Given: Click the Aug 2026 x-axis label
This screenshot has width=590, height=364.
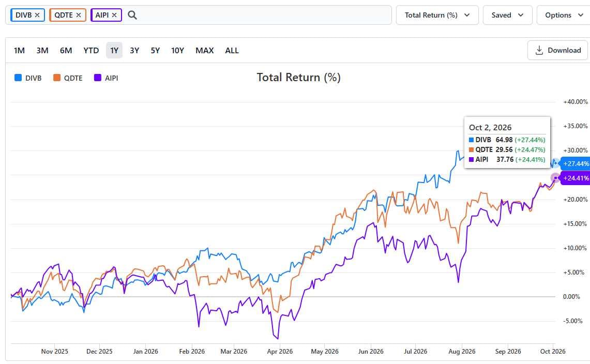Looking at the screenshot, I should tap(462, 351).
